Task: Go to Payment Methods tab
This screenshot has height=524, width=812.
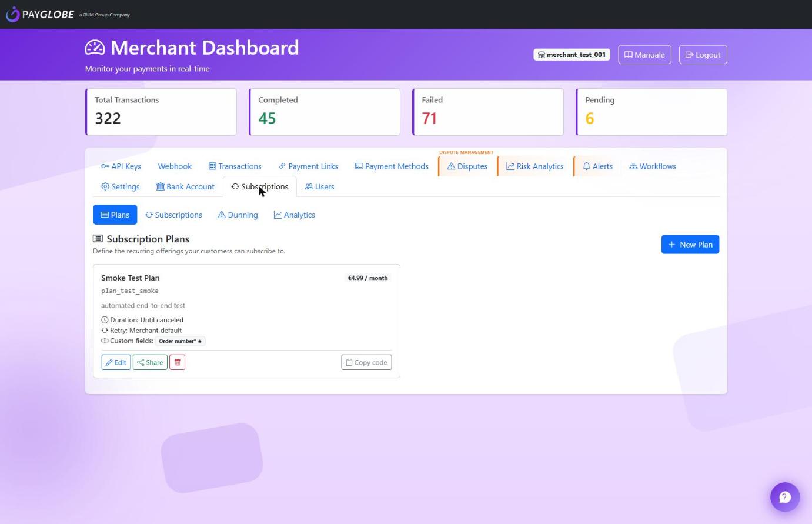Action: pos(392,166)
